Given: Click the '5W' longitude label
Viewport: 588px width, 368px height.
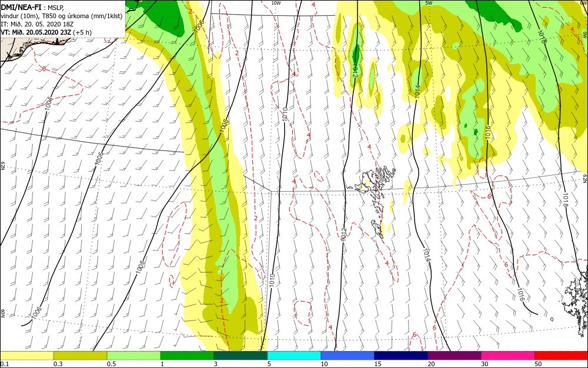Looking at the screenshot, I should tap(429, 3).
